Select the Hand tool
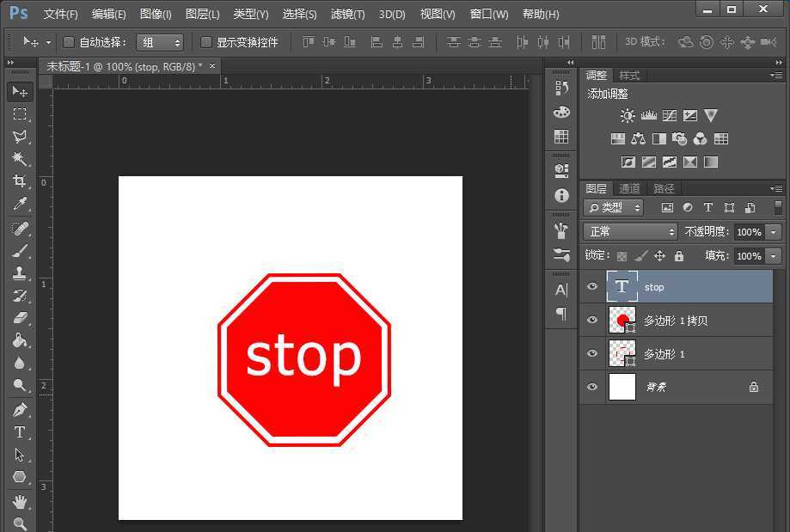790x532 pixels. [19, 501]
